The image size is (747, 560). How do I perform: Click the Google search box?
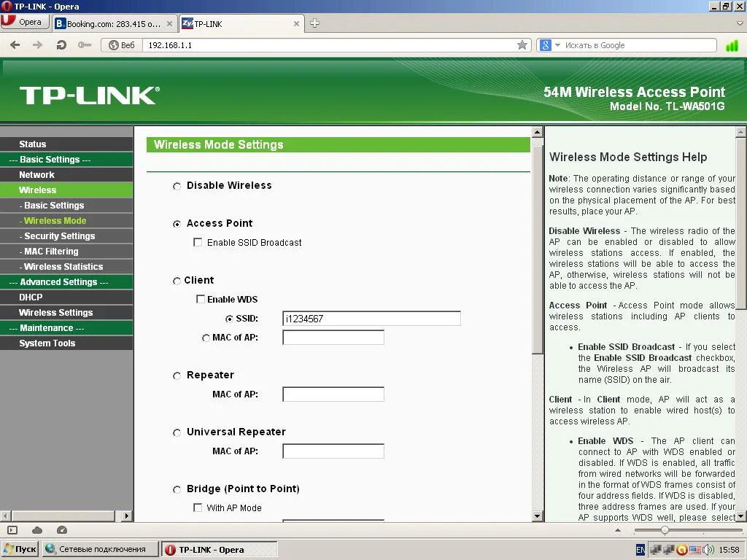point(638,45)
